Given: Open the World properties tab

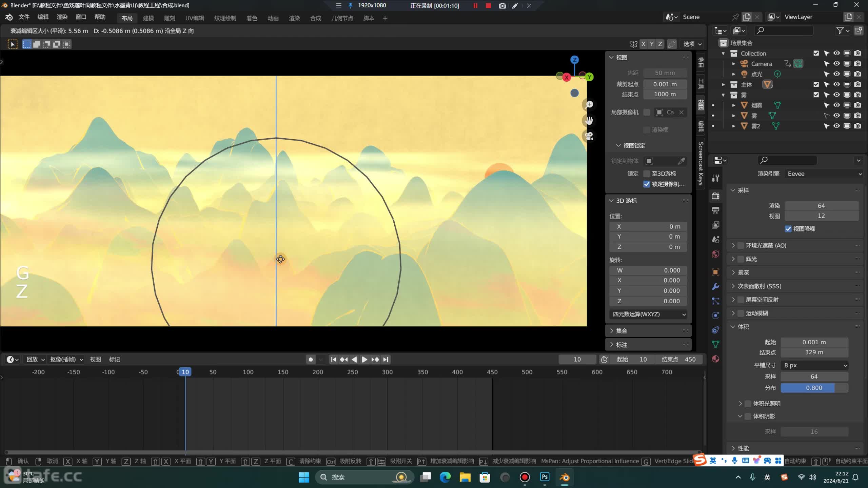Looking at the screenshot, I should [715, 254].
